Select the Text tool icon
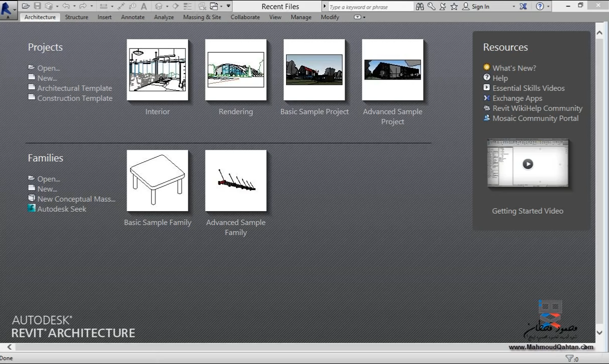Image resolution: width=609 pixels, height=364 pixels. pos(144,6)
